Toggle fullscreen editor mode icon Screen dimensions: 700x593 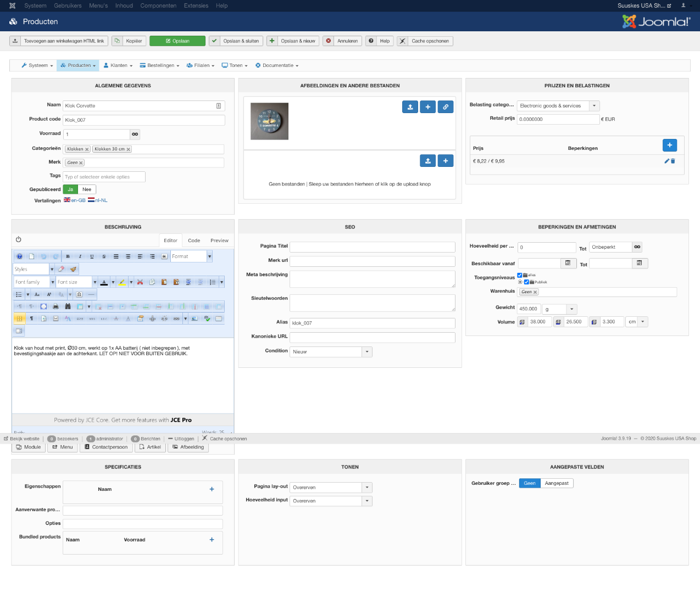click(x=43, y=306)
